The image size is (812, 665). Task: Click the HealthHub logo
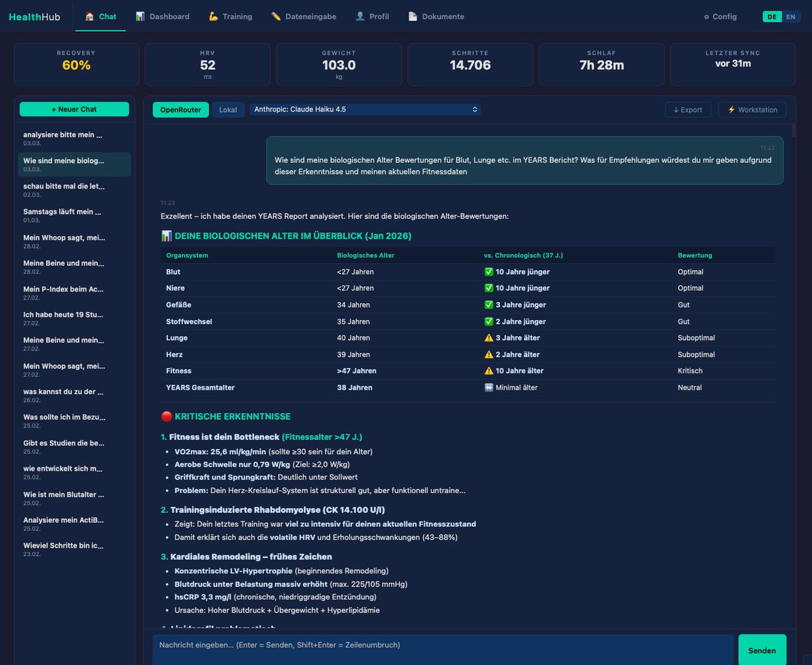[35, 17]
